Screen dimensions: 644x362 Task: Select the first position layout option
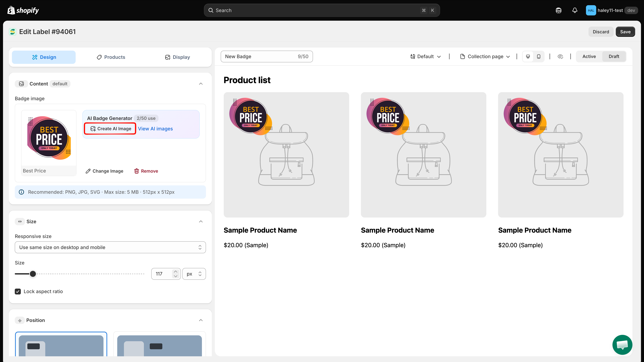click(61, 344)
